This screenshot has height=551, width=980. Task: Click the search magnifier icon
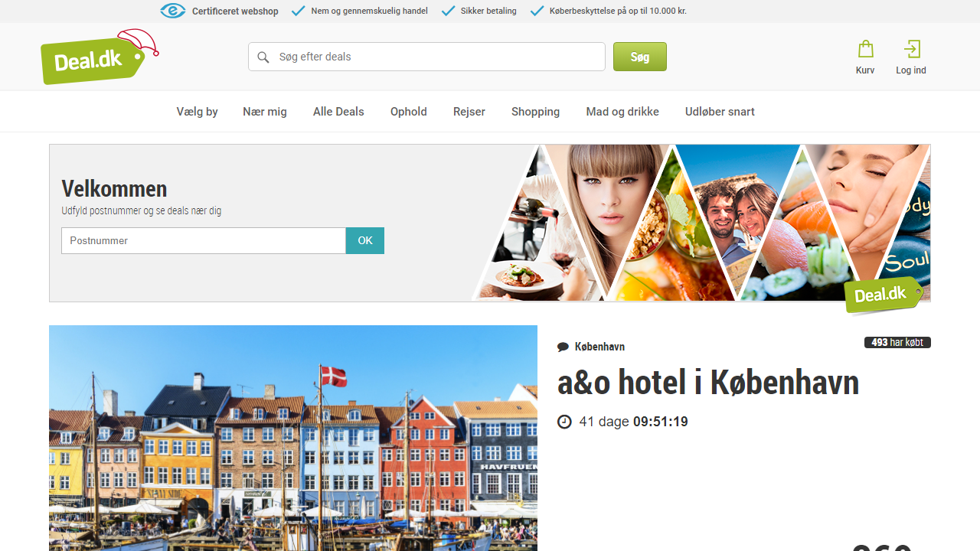coord(263,57)
